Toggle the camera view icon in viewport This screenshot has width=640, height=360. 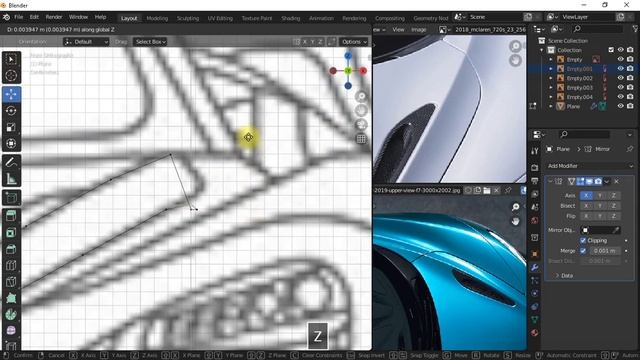[x=361, y=124]
